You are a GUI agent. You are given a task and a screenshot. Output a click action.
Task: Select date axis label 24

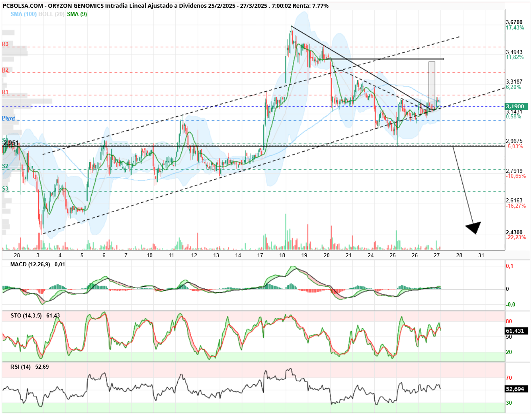371,255
